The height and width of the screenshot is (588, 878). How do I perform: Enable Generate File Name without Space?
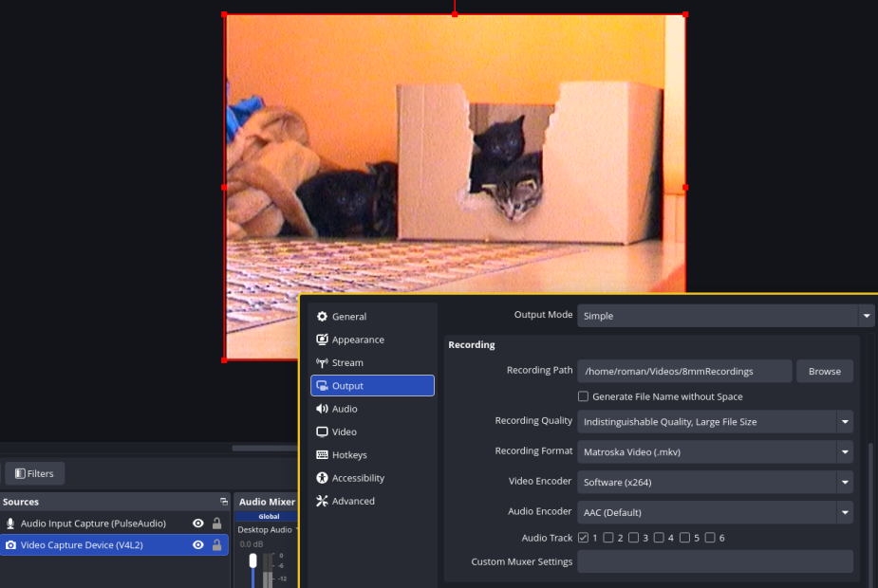pos(585,395)
